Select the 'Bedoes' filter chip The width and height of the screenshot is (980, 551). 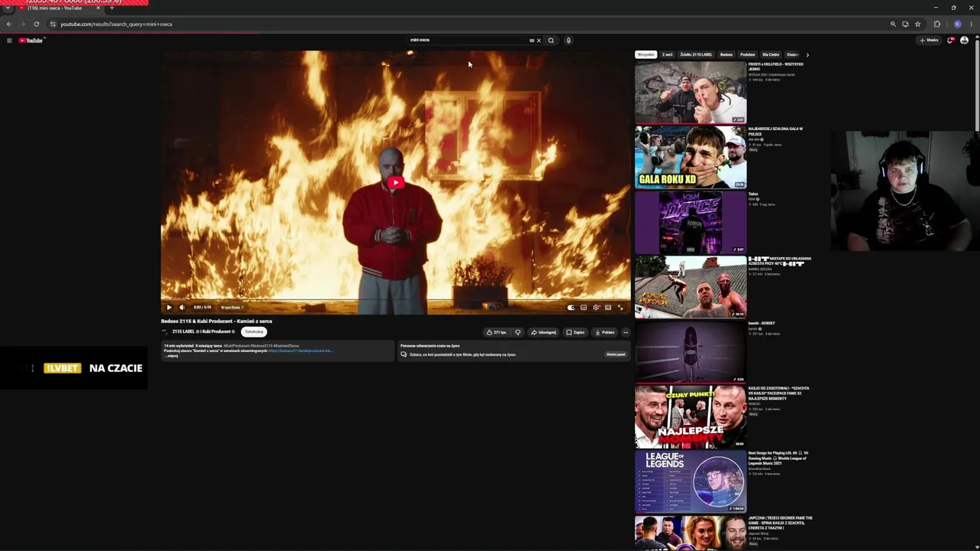(x=727, y=55)
